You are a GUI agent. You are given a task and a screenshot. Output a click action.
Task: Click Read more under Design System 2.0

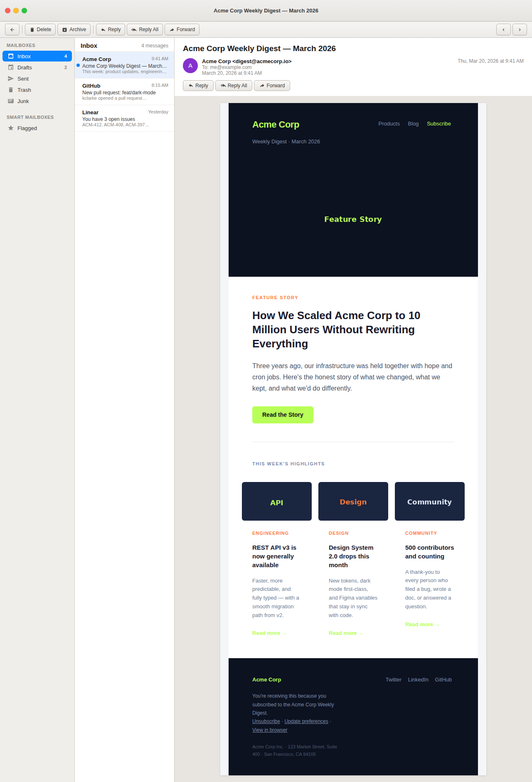pyautogui.click(x=346, y=633)
